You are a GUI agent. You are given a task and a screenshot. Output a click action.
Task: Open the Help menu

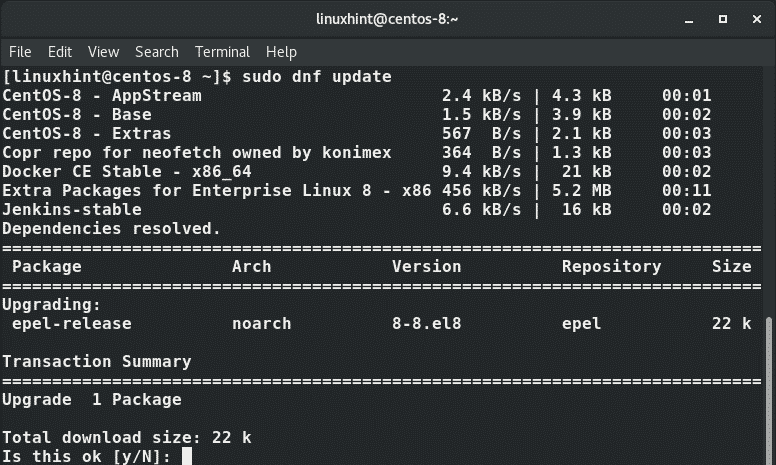[281, 52]
